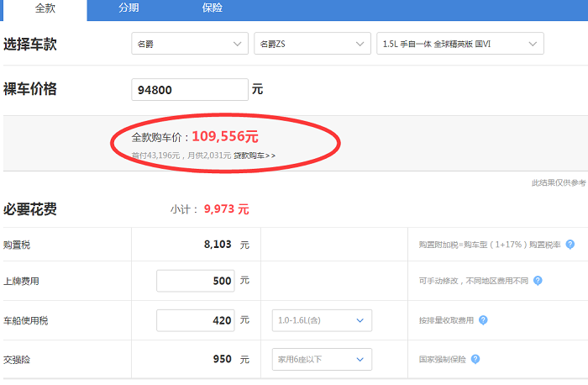Screen dimensions: 588x385
Task: Follow the 贷款购车>> link
Action: tap(255, 156)
